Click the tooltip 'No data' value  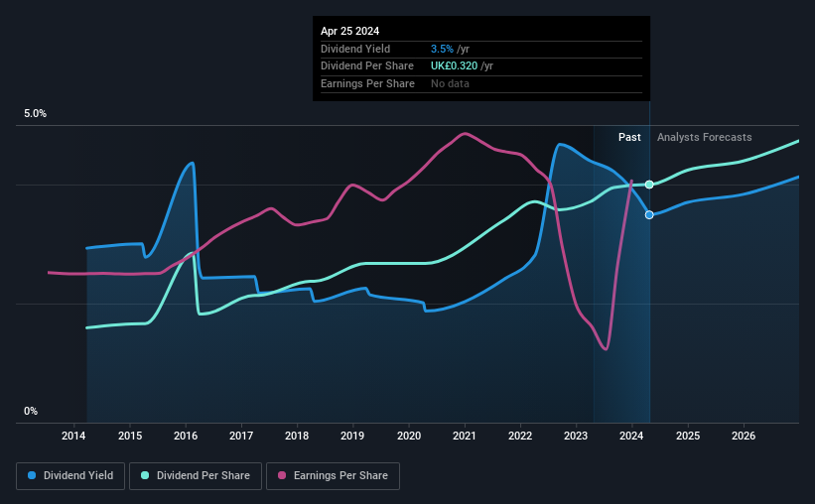click(450, 83)
